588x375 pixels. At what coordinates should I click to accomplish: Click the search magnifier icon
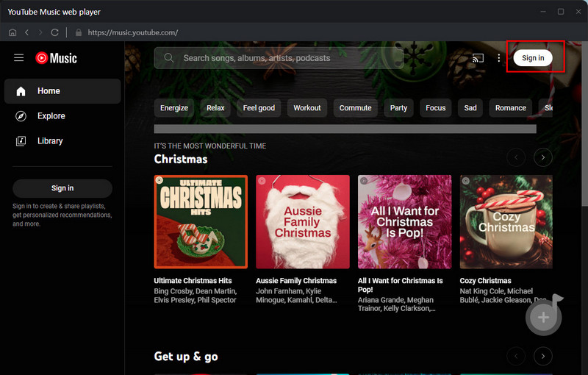click(169, 58)
